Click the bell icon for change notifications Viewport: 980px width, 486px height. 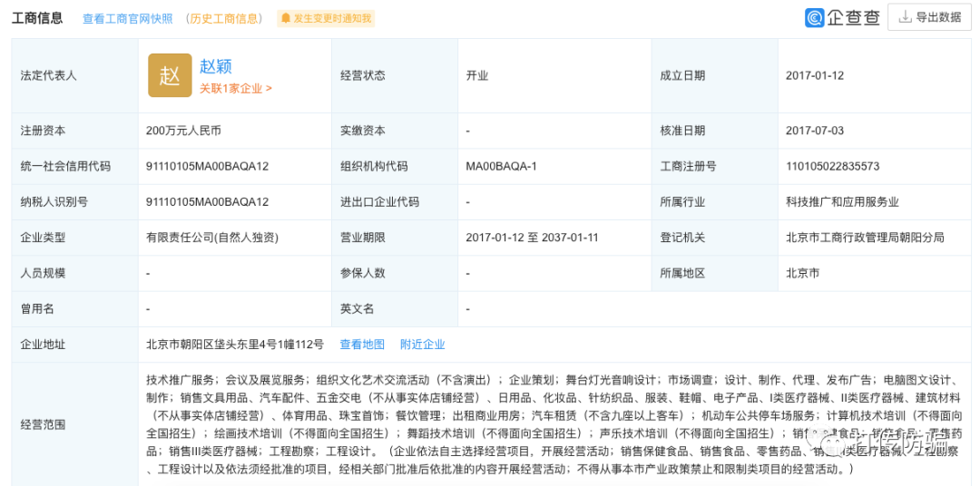pyautogui.click(x=286, y=18)
